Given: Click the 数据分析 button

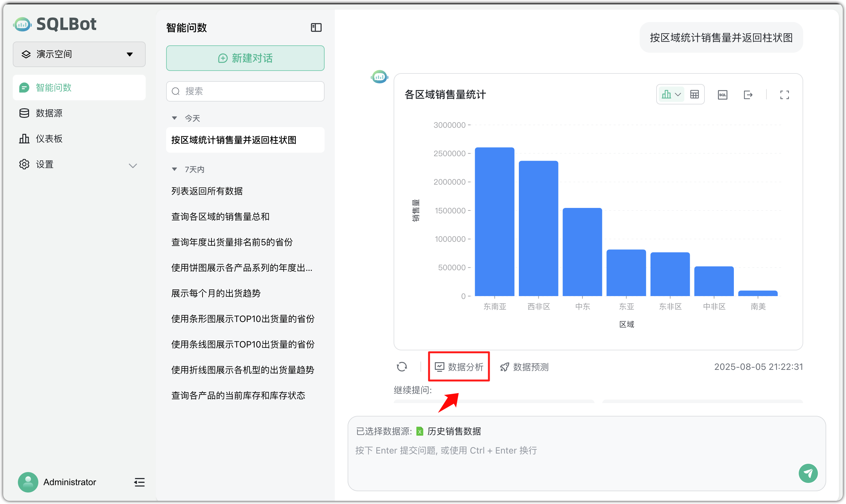Looking at the screenshot, I should [459, 366].
